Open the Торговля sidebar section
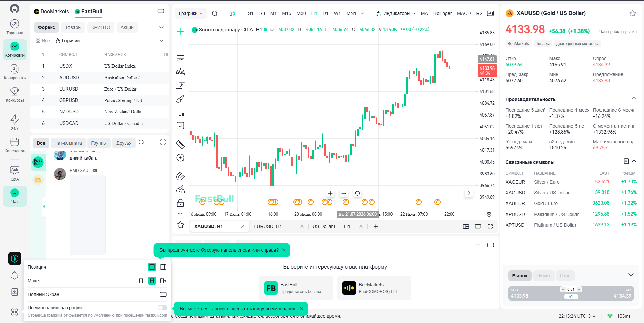Image resolution: width=644 pixels, height=323 pixels. [15, 27]
